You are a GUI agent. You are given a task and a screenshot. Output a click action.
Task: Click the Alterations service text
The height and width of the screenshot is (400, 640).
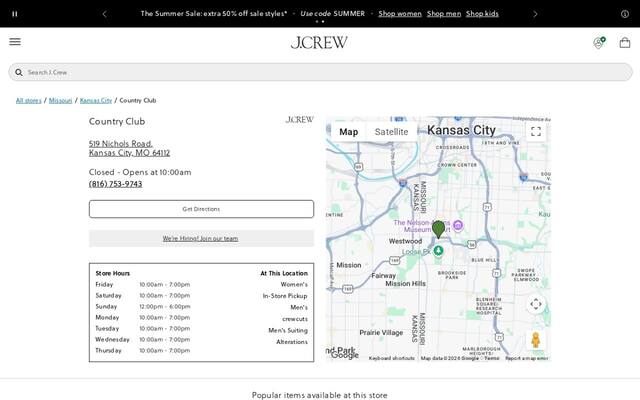click(292, 342)
